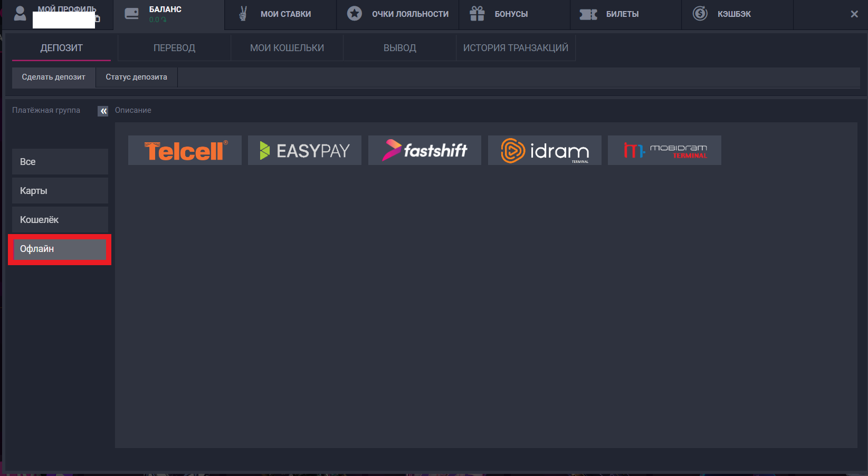Click the tickets icon
The height and width of the screenshot is (476, 868).
[x=588, y=14]
